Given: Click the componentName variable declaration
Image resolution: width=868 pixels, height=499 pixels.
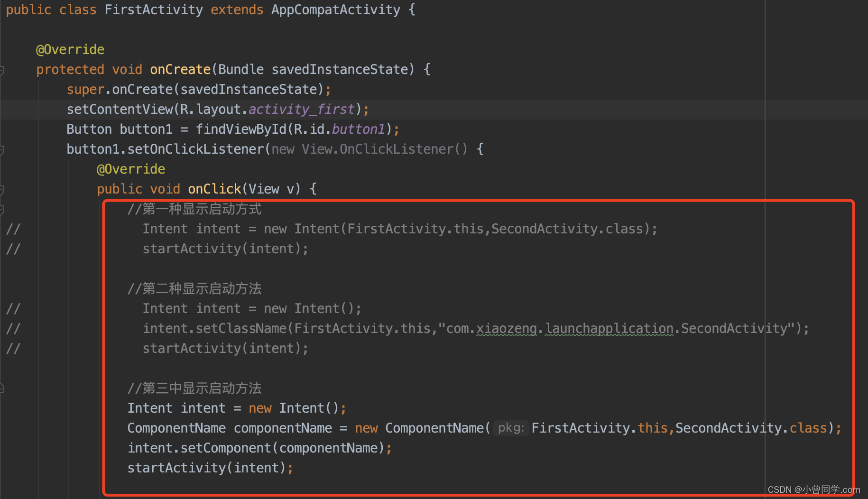Looking at the screenshot, I should (283, 428).
